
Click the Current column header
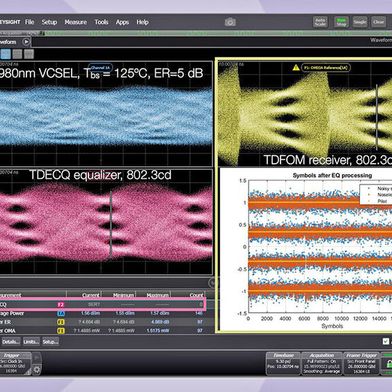(x=91, y=295)
